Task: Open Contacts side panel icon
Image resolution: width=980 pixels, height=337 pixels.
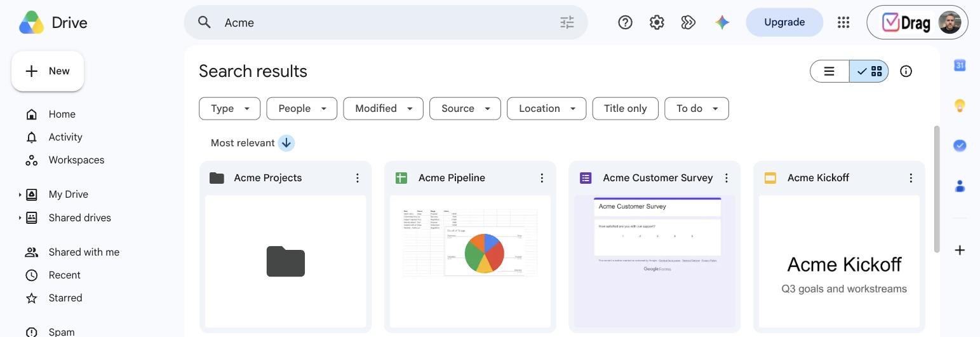Action: pyautogui.click(x=960, y=186)
